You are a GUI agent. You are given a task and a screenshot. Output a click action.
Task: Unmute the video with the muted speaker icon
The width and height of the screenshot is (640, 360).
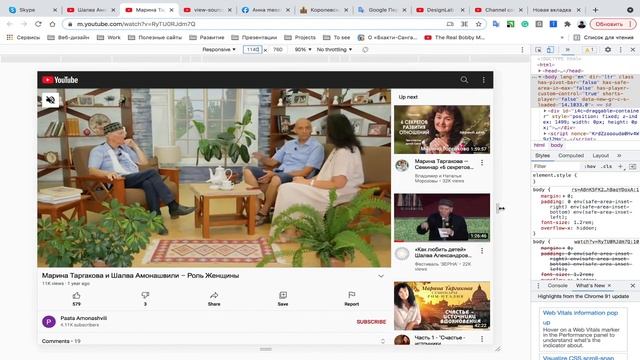pyautogui.click(x=51, y=100)
